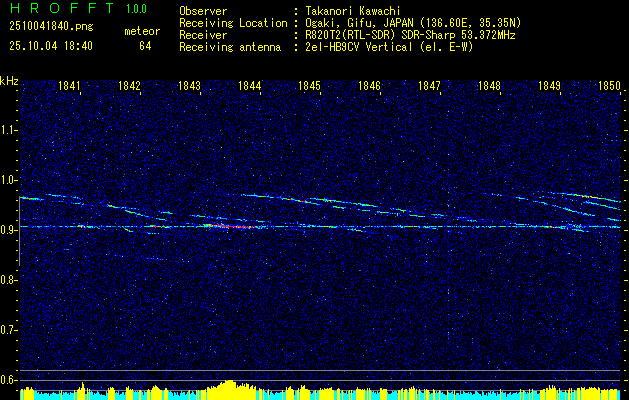Click the 1845 time marker

(x=310, y=86)
